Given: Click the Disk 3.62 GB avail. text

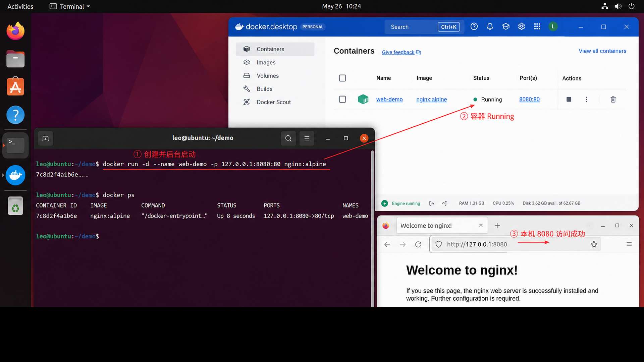Looking at the screenshot, I should (x=551, y=203).
